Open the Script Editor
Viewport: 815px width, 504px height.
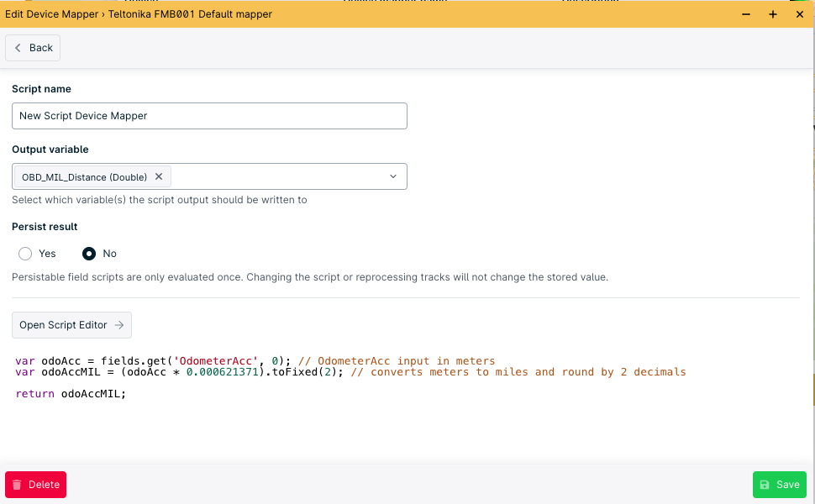pyautogui.click(x=71, y=325)
